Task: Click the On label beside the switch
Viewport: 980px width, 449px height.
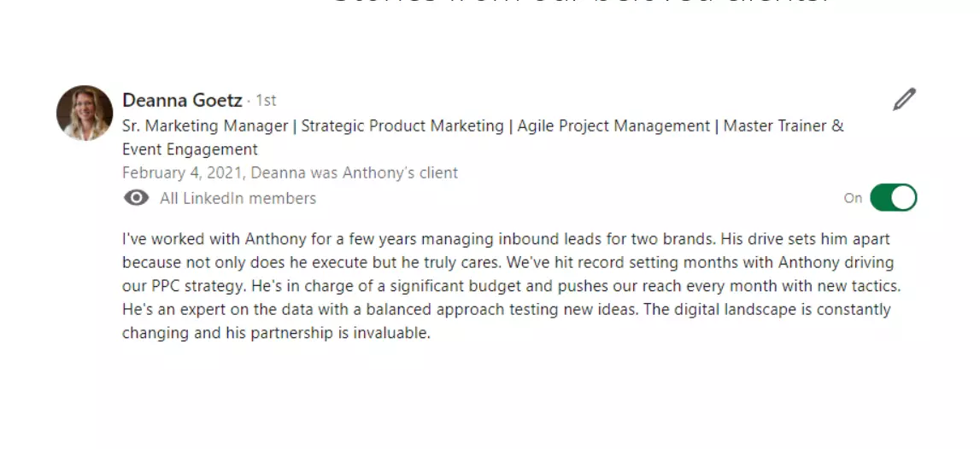Action: [853, 198]
